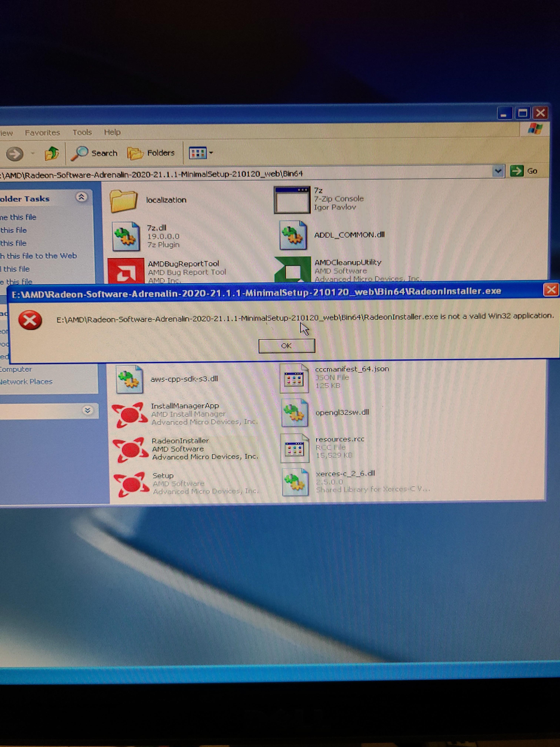The image size is (560, 747).
Task: Click the 'RadeonInstaller' file name text
Action: click(180, 441)
